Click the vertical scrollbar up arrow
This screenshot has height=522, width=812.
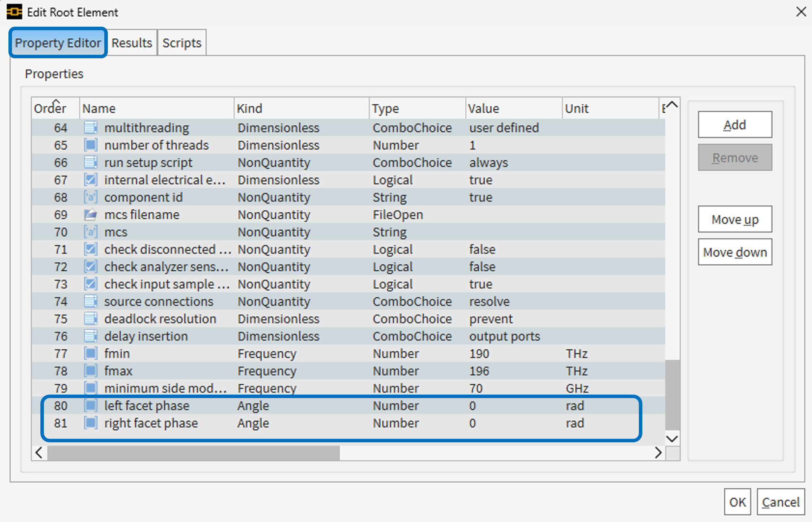(x=672, y=105)
